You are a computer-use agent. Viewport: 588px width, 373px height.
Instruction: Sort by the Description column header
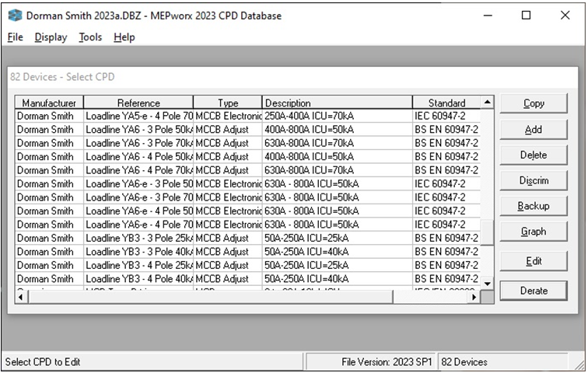tap(337, 103)
